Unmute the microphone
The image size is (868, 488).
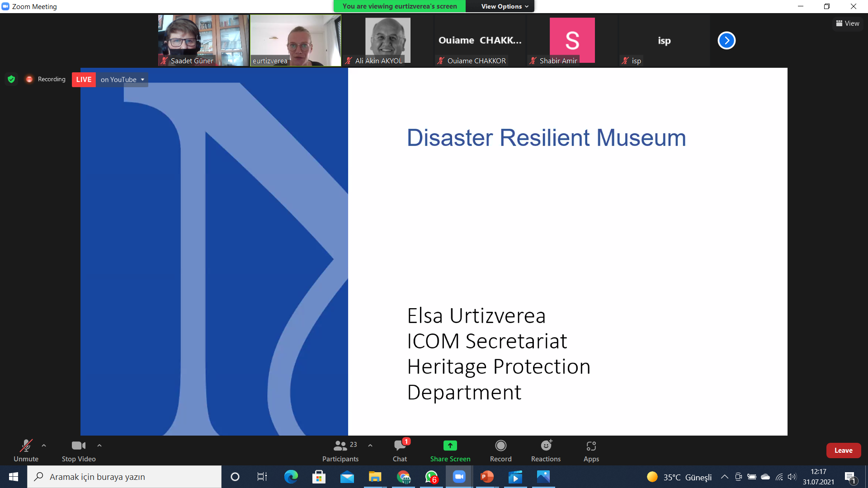(26, 446)
